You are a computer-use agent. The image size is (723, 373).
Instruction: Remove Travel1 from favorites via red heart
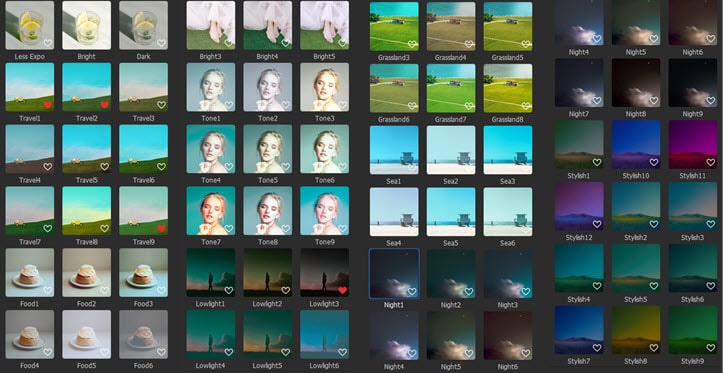point(47,105)
